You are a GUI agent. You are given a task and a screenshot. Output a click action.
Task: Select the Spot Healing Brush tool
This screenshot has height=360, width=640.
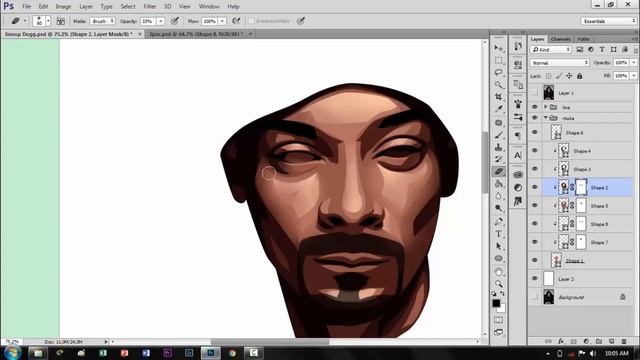(x=498, y=122)
